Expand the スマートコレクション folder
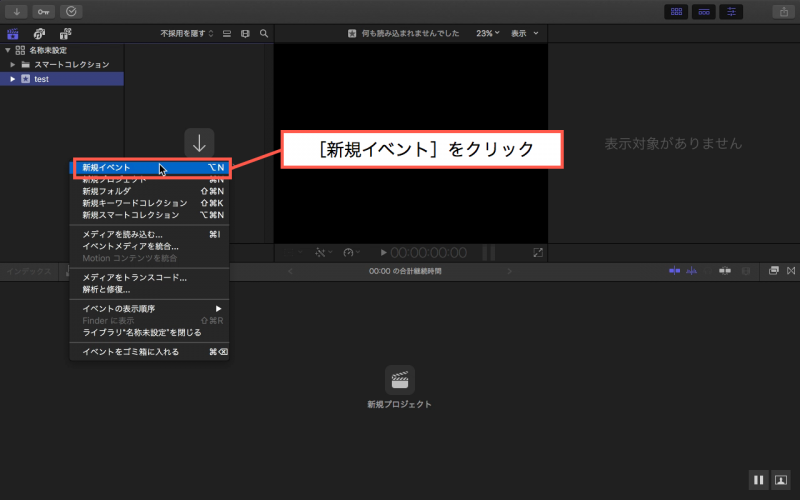This screenshot has width=800, height=500. [13, 64]
